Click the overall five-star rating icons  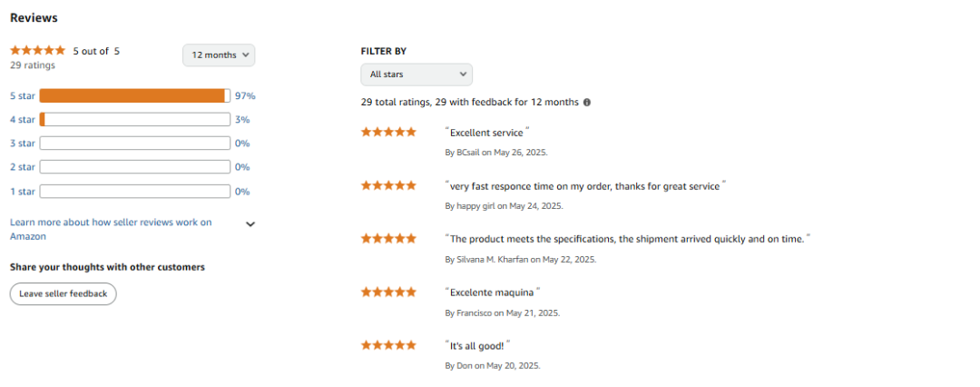point(37,50)
